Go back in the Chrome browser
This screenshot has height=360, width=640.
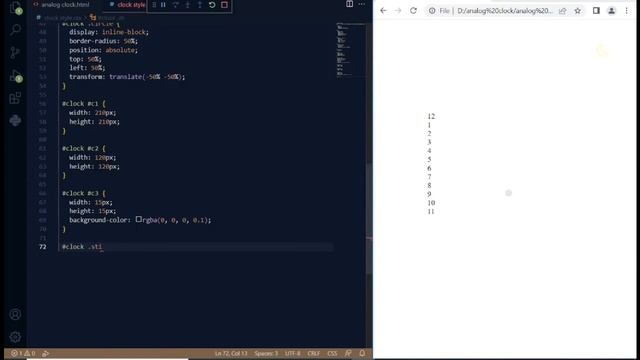click(383, 11)
